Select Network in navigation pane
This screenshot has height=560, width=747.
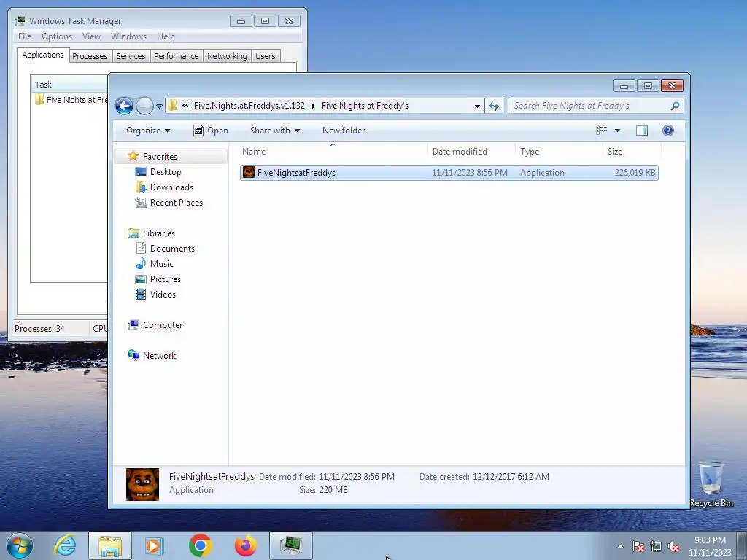pyautogui.click(x=159, y=356)
